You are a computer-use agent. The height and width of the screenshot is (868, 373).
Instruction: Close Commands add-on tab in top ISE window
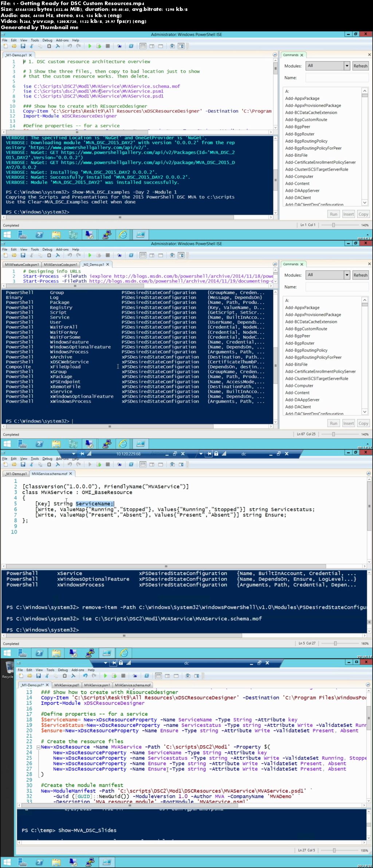(x=302, y=55)
